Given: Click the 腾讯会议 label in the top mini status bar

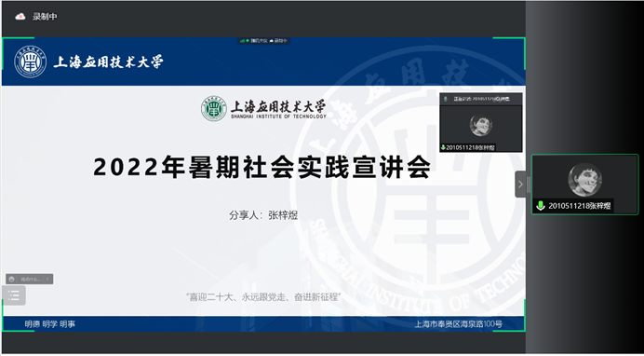Looking at the screenshot, I should [x=259, y=41].
